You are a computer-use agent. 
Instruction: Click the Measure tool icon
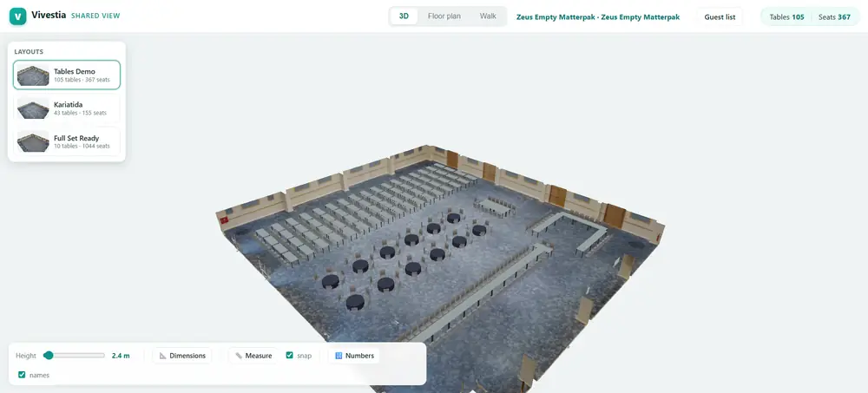click(x=239, y=356)
